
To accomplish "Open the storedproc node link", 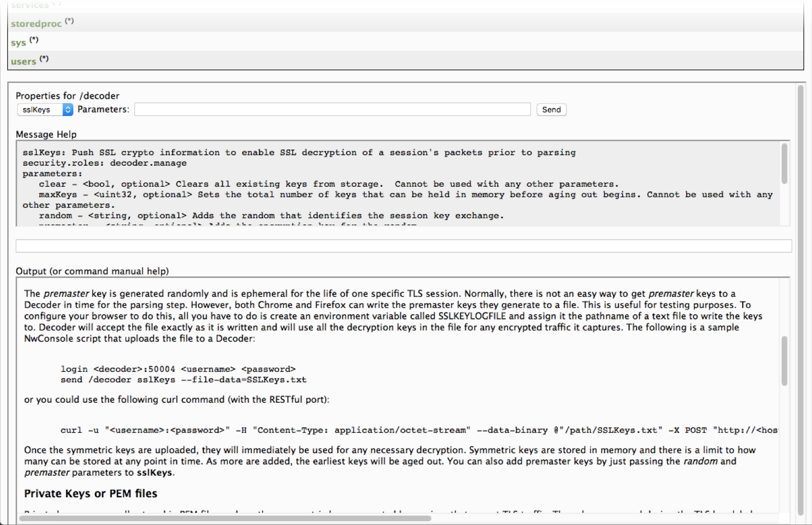I will (36, 24).
